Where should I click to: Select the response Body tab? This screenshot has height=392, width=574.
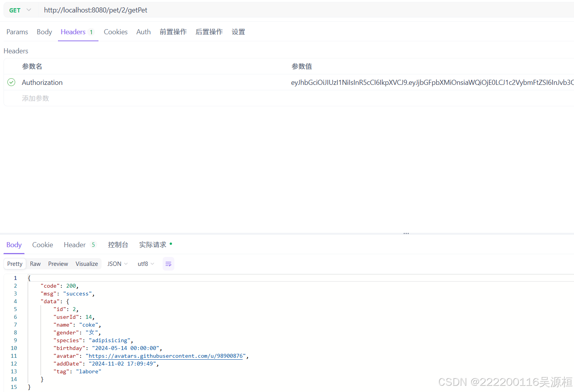click(14, 245)
